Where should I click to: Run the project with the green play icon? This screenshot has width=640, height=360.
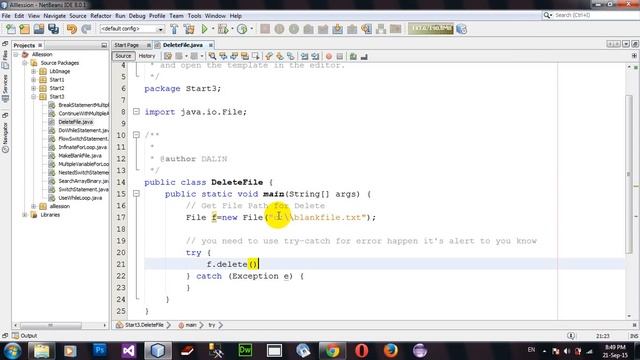coord(204,29)
